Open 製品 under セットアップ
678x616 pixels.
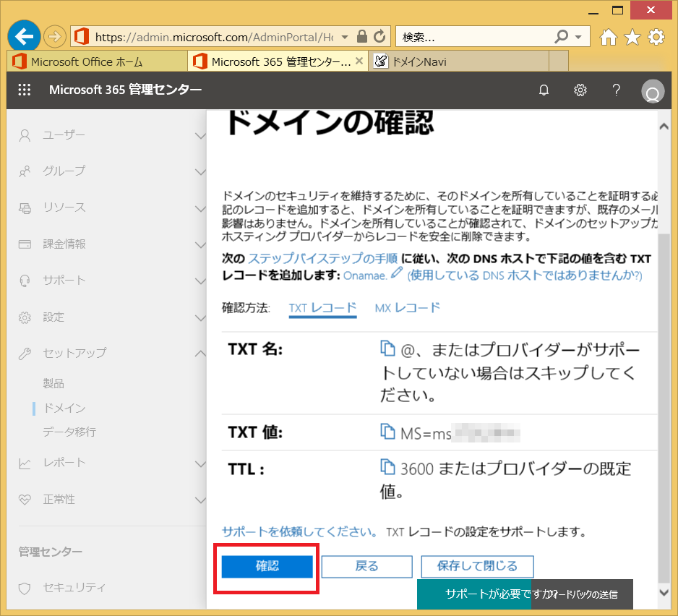[x=53, y=383]
